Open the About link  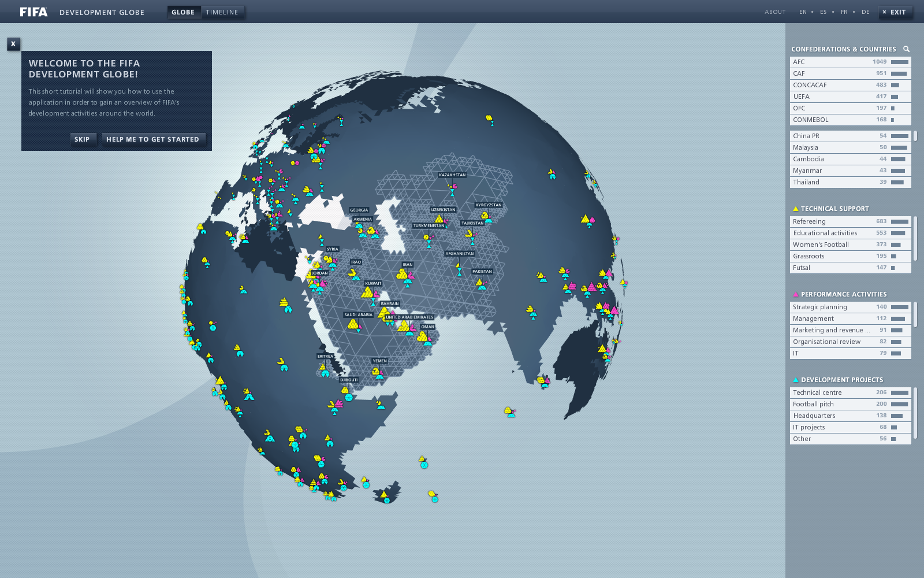coord(775,12)
